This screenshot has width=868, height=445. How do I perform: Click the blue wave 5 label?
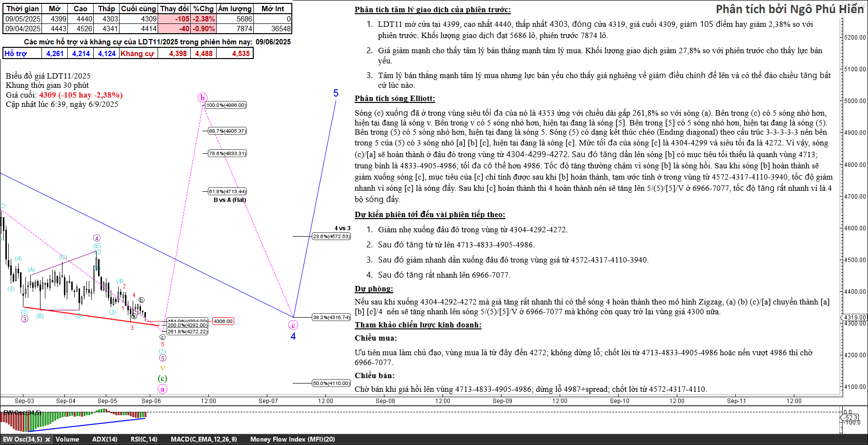[336, 93]
